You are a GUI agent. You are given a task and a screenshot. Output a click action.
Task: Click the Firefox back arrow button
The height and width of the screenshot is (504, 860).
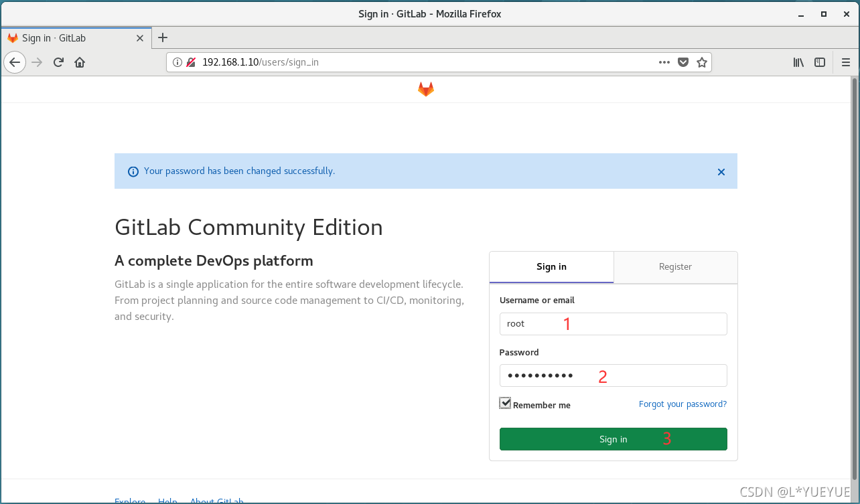[x=15, y=62]
